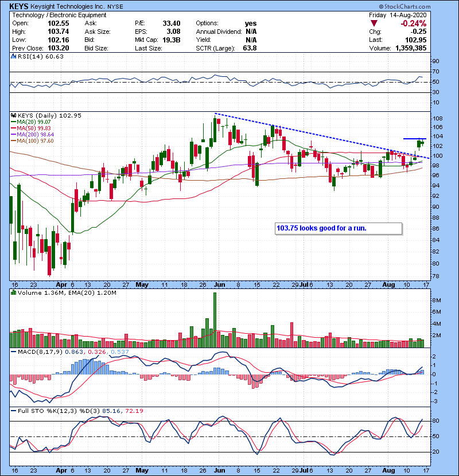The height and width of the screenshot is (476, 459).
Task: Click the RSI(14) indicator panel icon
Action: (x=13, y=56)
